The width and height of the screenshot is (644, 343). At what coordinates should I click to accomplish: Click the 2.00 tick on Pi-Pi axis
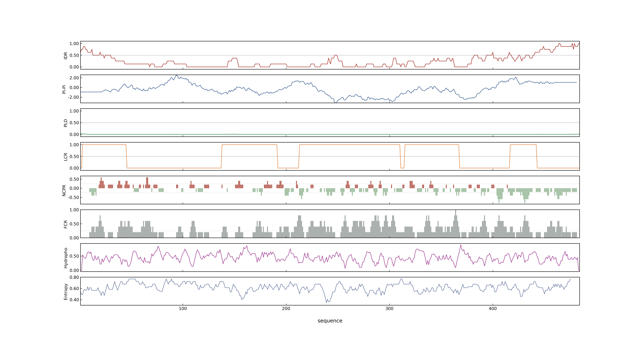click(74, 78)
